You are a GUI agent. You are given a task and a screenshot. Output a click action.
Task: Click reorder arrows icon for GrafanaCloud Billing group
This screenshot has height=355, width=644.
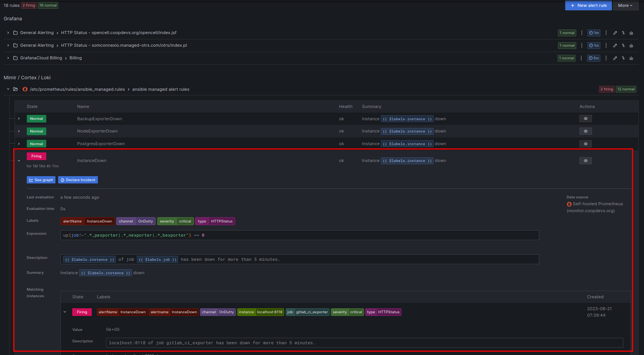click(x=623, y=58)
